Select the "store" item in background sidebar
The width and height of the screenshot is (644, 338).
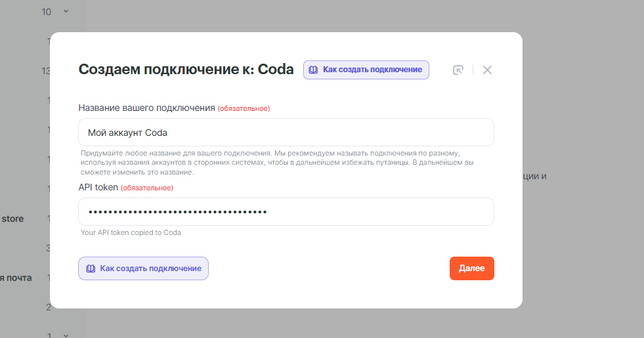(12, 219)
